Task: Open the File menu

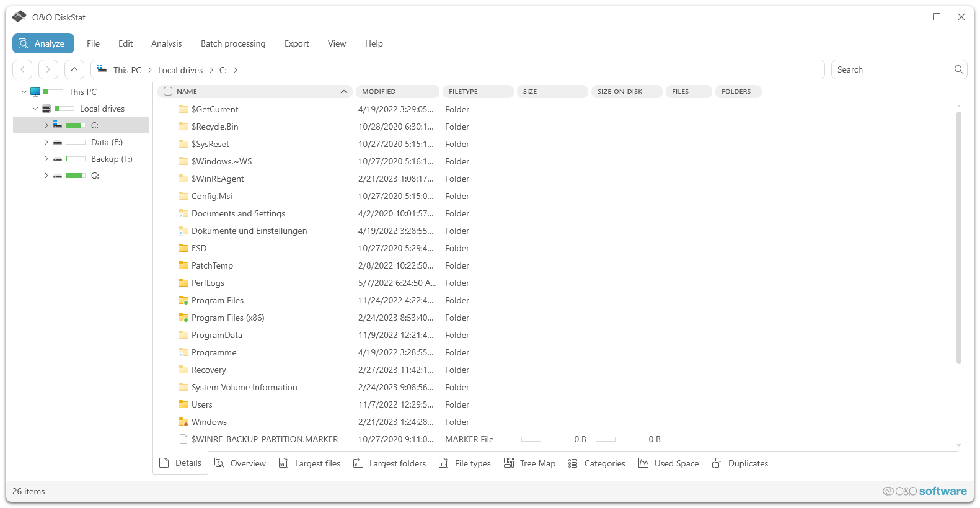Action: pos(93,43)
